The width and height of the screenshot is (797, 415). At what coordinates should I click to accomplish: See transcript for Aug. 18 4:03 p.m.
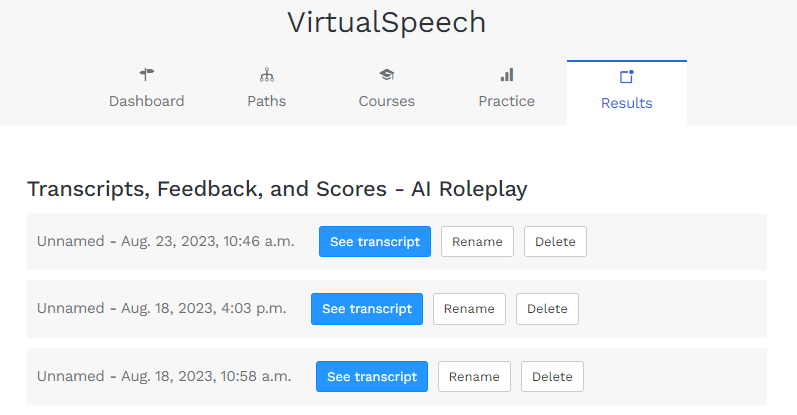coord(367,309)
